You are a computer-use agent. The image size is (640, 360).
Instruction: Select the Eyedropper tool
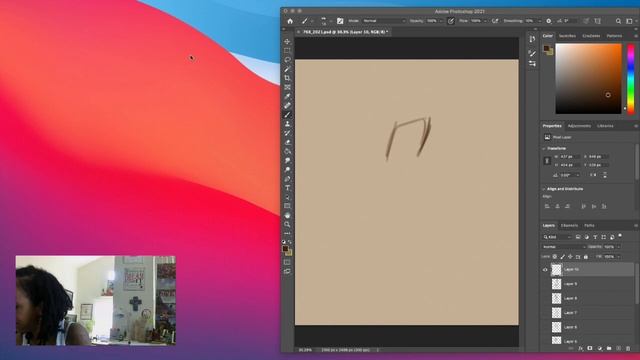coord(287,96)
